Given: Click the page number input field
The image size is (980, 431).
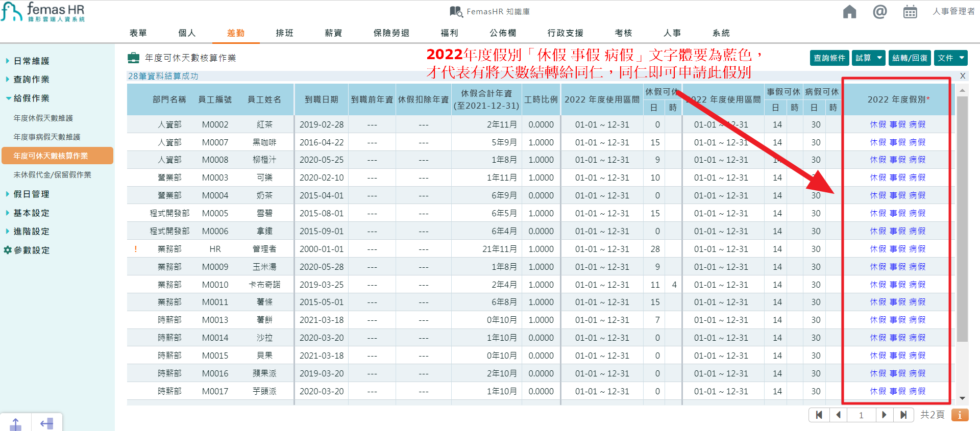Looking at the screenshot, I should coord(861,415).
